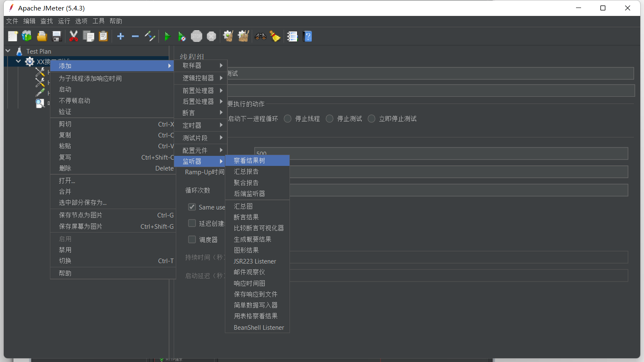Open the 运行 menu
The width and height of the screenshot is (644, 362).
point(64,21)
